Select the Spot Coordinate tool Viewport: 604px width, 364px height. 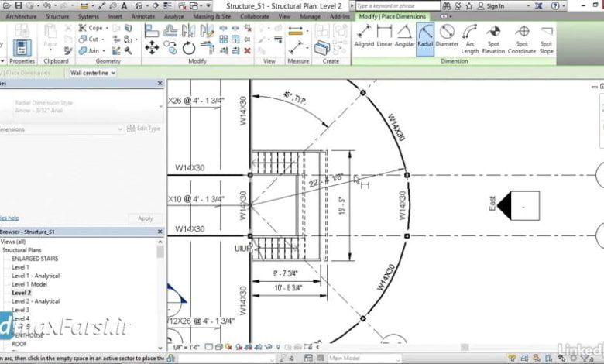coord(522,39)
